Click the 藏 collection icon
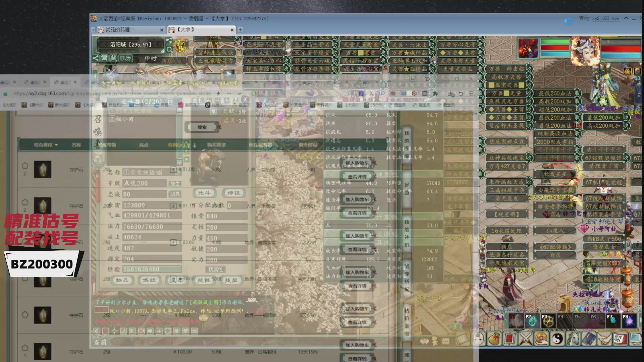This screenshot has width=644, height=362. point(113,58)
